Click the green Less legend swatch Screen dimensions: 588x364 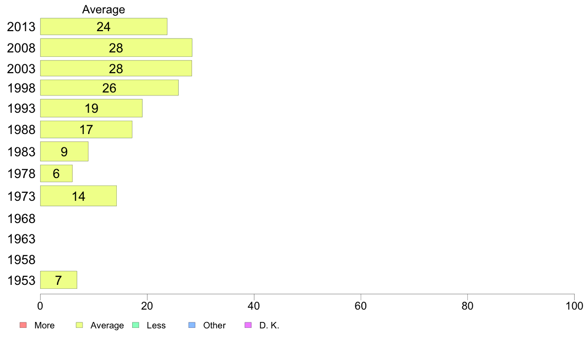tap(136, 325)
